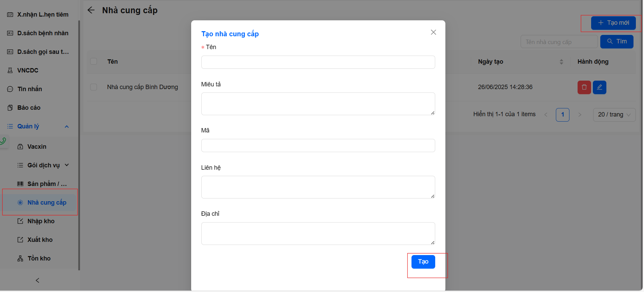Click into the Tên input field
The image size is (644, 292).
click(318, 62)
